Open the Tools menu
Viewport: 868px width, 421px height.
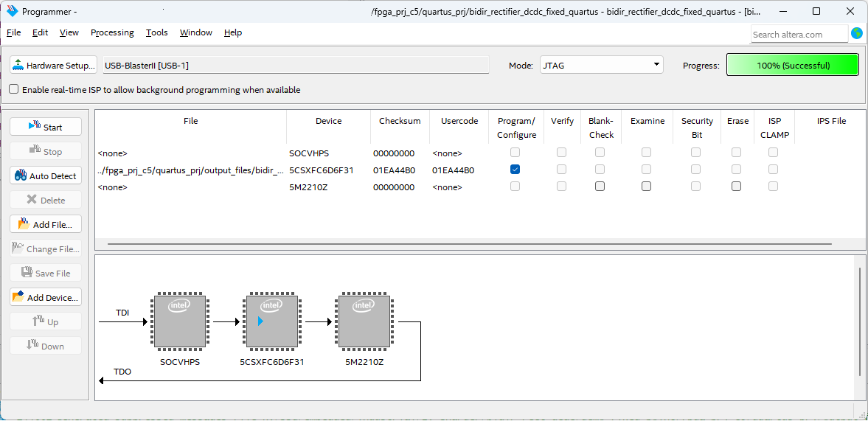156,32
